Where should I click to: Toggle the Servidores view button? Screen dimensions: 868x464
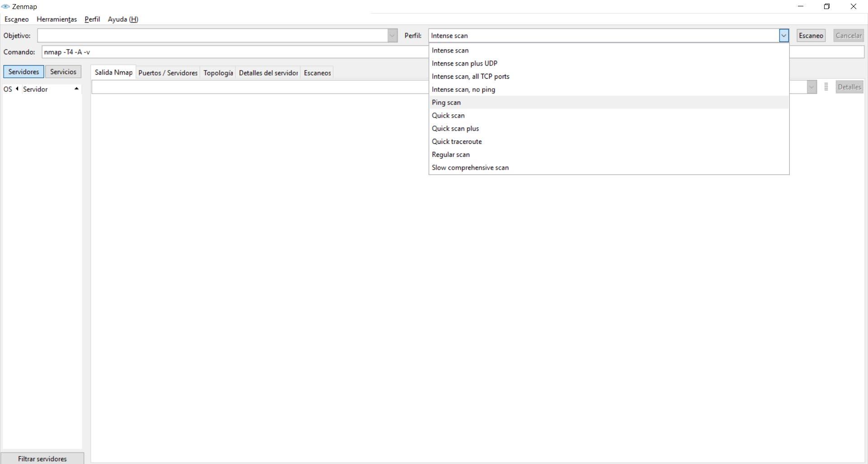click(x=24, y=72)
